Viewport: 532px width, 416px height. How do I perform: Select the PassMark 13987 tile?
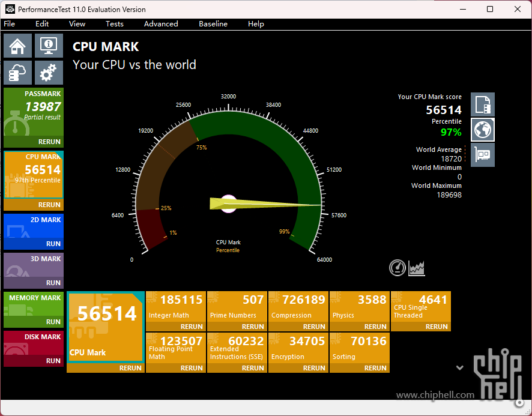point(34,112)
